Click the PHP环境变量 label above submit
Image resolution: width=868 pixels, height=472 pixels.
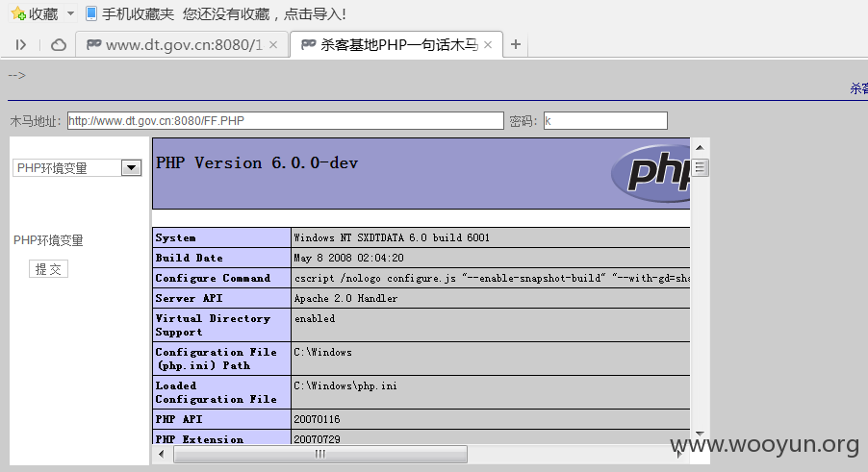pos(48,240)
